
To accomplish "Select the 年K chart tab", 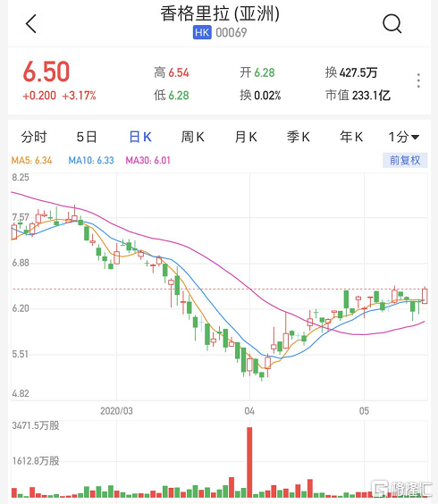I will 351,138.
